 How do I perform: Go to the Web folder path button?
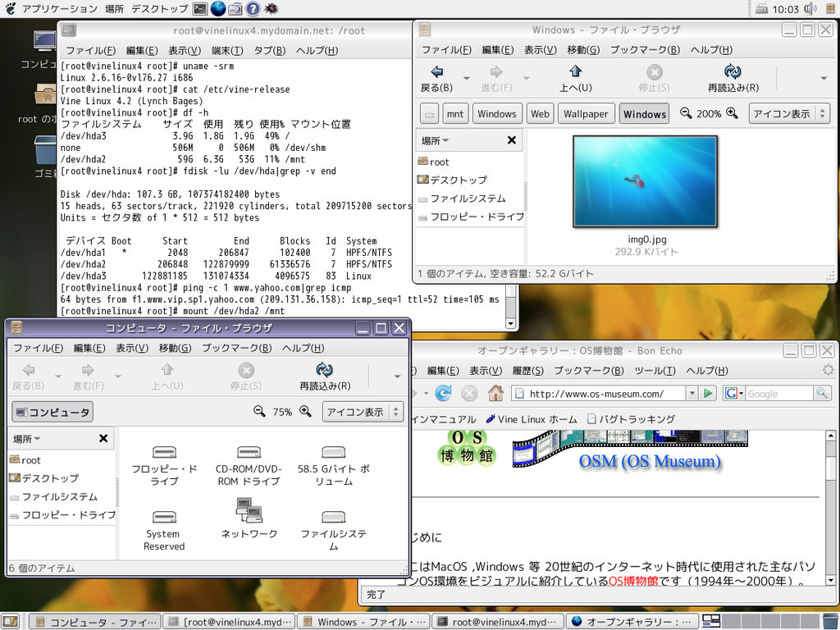click(540, 114)
